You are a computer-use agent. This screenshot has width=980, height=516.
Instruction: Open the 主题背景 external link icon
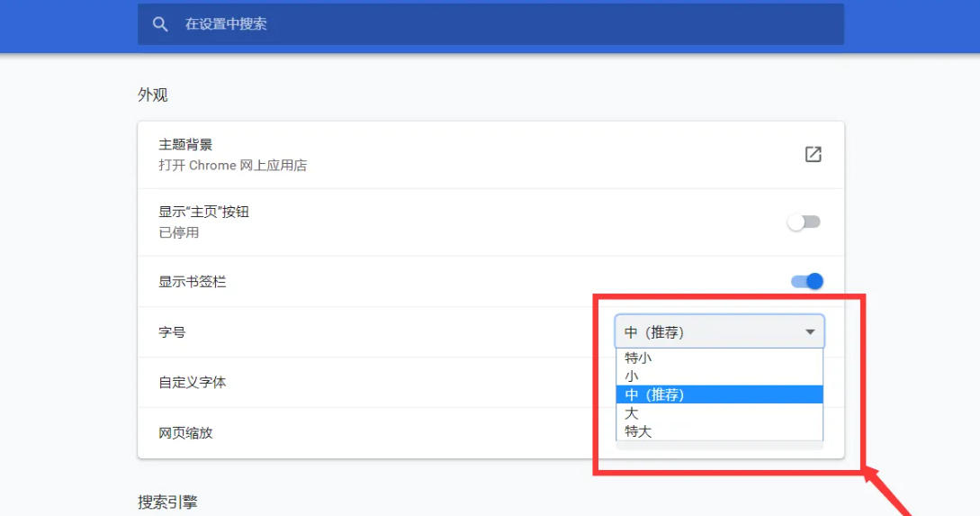click(x=813, y=154)
